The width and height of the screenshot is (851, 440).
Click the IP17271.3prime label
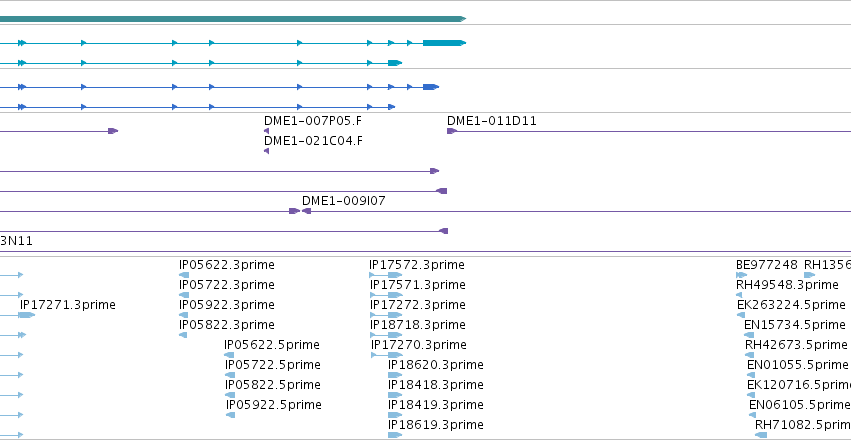[x=68, y=305]
